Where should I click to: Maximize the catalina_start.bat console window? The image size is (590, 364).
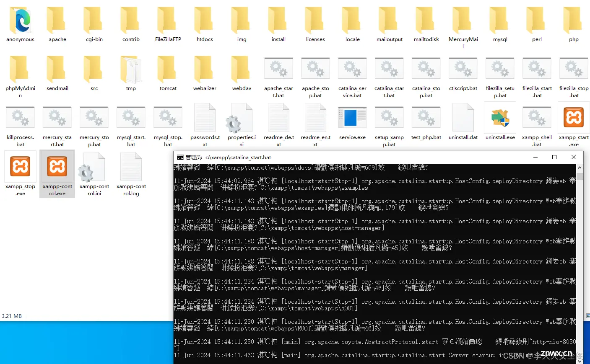tap(554, 157)
